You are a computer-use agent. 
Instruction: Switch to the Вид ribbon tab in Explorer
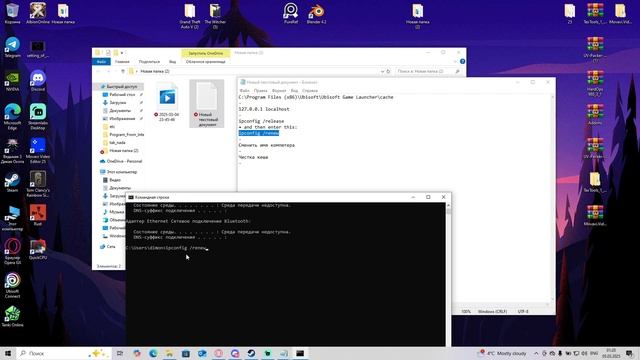point(173,62)
